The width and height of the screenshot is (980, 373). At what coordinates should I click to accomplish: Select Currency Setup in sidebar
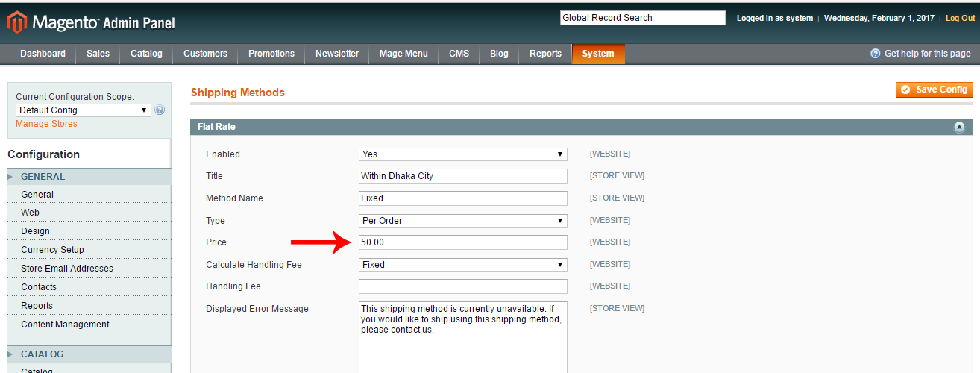(52, 250)
